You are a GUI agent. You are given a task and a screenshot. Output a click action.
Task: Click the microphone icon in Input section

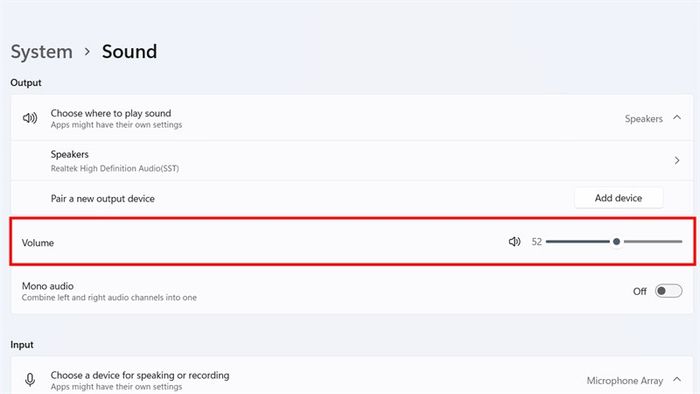coord(30,380)
